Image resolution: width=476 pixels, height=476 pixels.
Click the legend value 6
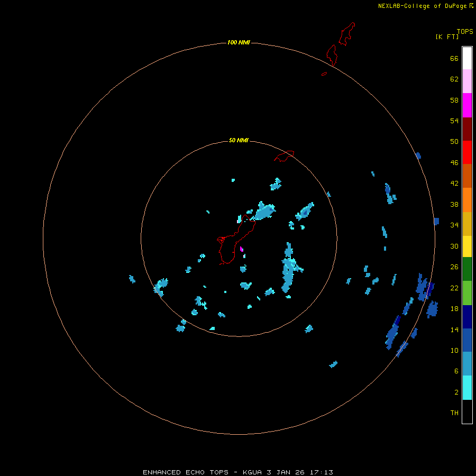point(456,371)
